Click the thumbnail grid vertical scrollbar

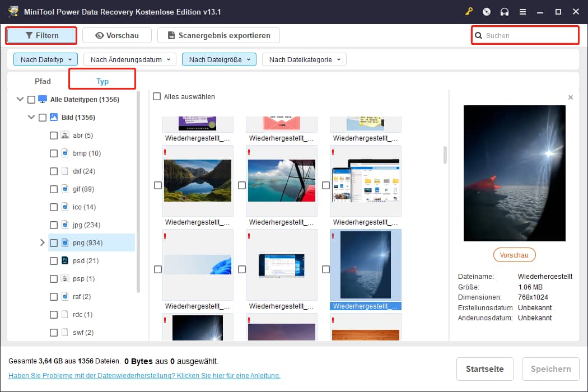coord(445,155)
